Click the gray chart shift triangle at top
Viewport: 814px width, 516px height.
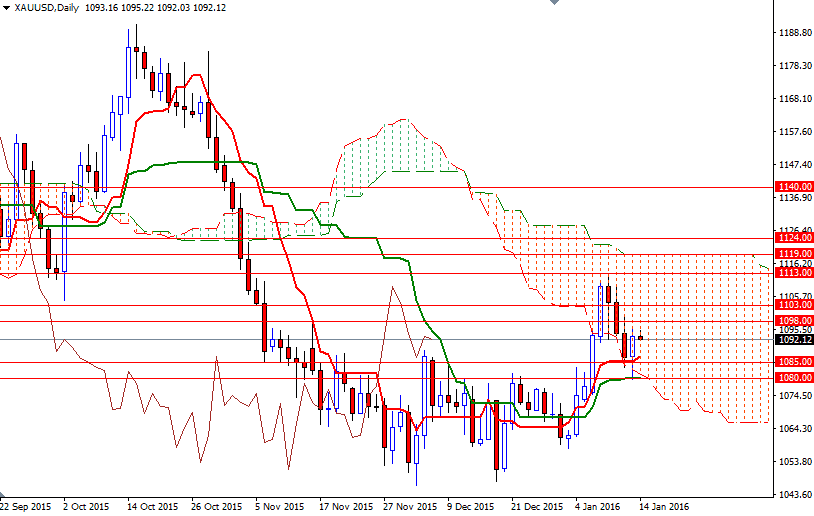(x=554, y=3)
